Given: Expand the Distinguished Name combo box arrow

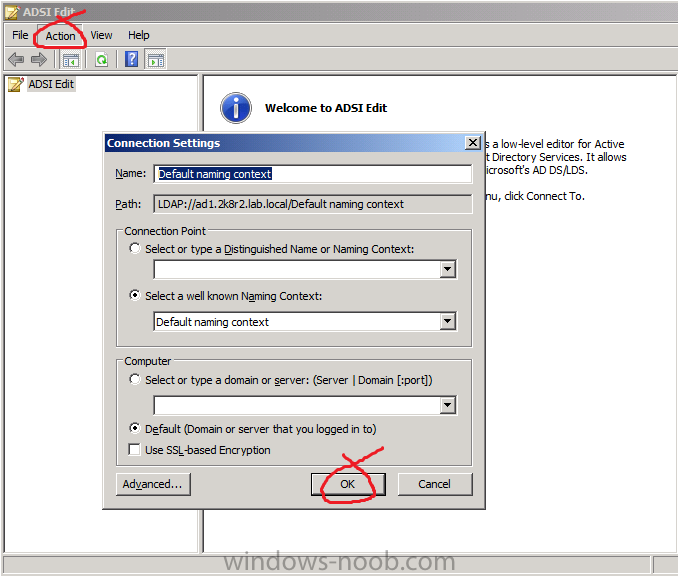Looking at the screenshot, I should tap(448, 269).
